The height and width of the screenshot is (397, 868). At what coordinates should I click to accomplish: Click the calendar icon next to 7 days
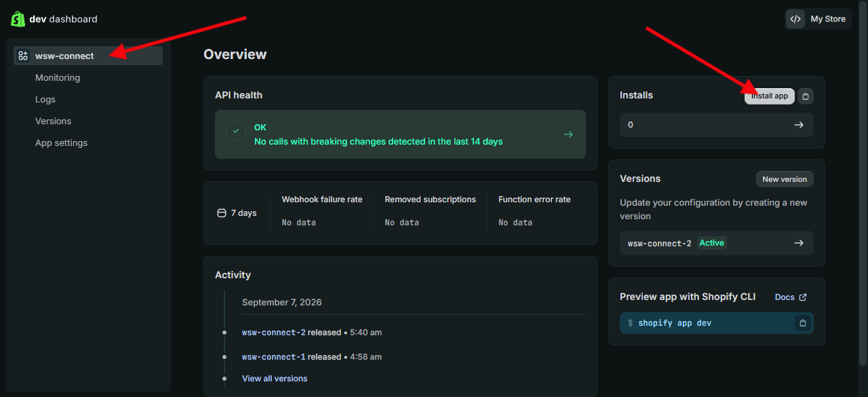click(x=221, y=213)
